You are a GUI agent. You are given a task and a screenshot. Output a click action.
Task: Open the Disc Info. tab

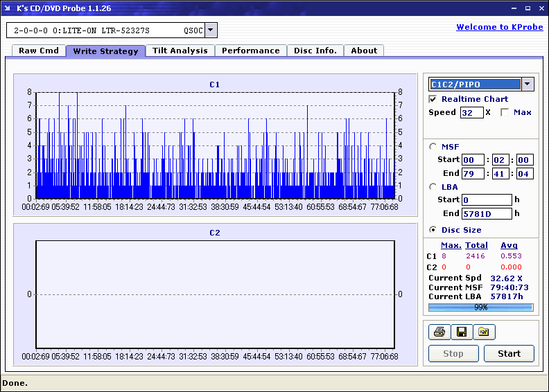(x=315, y=51)
